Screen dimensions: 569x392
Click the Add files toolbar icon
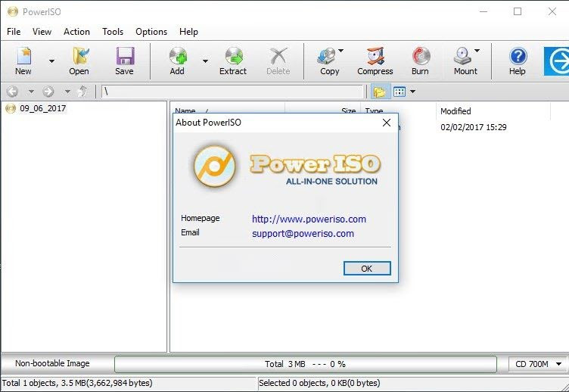(x=178, y=56)
